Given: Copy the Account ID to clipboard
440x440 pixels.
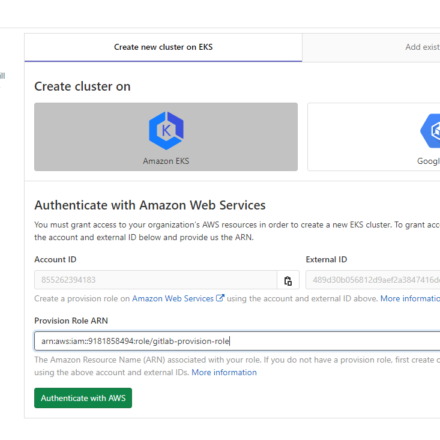Looking at the screenshot, I should 288,280.
